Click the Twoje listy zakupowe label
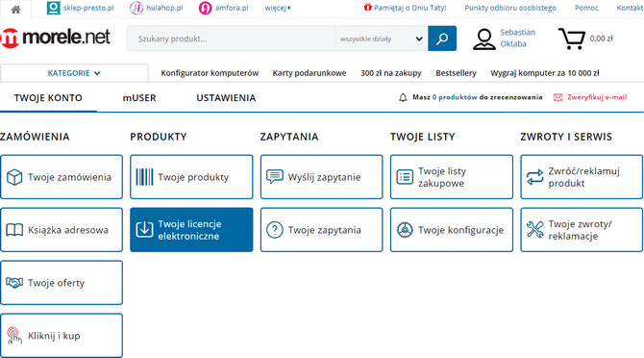The width and height of the screenshot is (644, 358). pyautogui.click(x=442, y=177)
